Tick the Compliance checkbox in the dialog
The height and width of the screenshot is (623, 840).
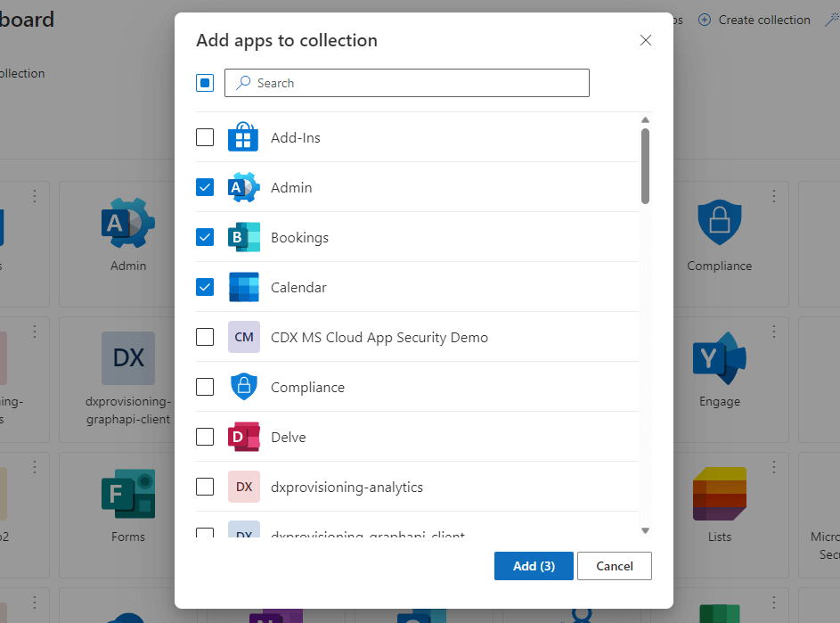point(205,387)
